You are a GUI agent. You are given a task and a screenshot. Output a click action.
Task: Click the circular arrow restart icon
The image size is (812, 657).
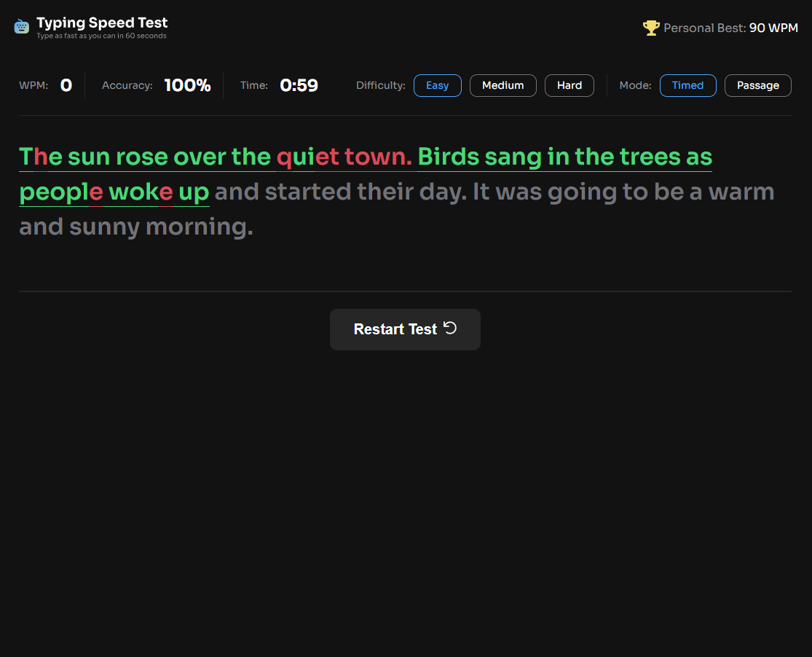pos(450,328)
